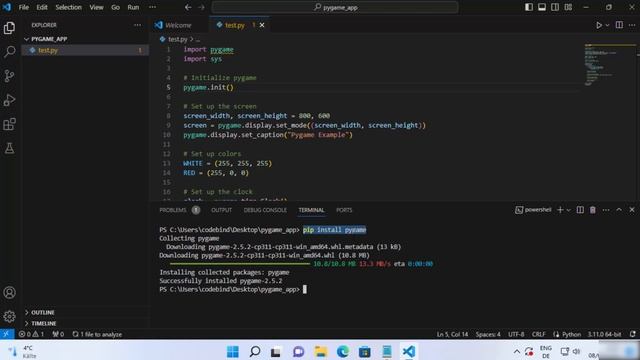Open the run options dropdown arrow
This screenshot has height=360, width=640.
coord(607,25)
